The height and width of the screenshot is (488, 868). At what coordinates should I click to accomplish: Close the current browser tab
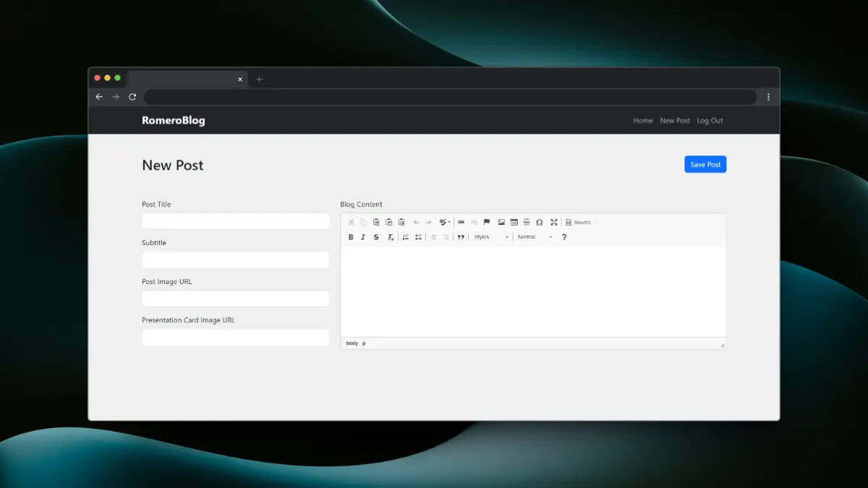(240, 80)
